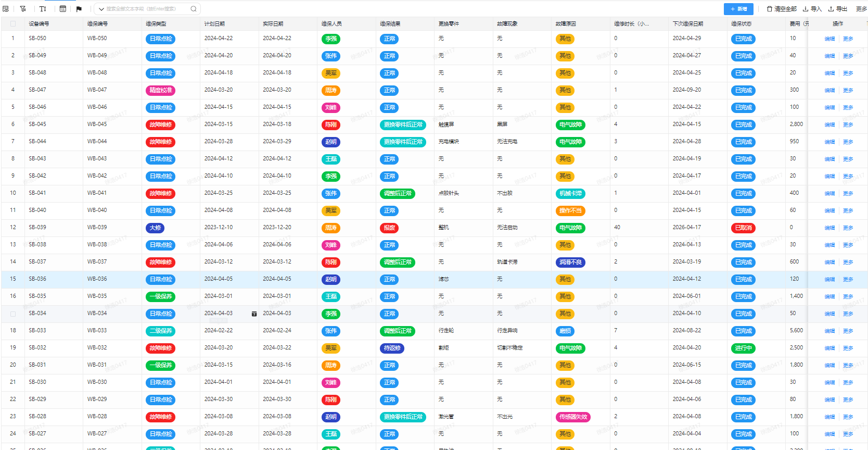The width and height of the screenshot is (868, 450).
Task: Sort by the 计划日期 column header
Action: 214,24
